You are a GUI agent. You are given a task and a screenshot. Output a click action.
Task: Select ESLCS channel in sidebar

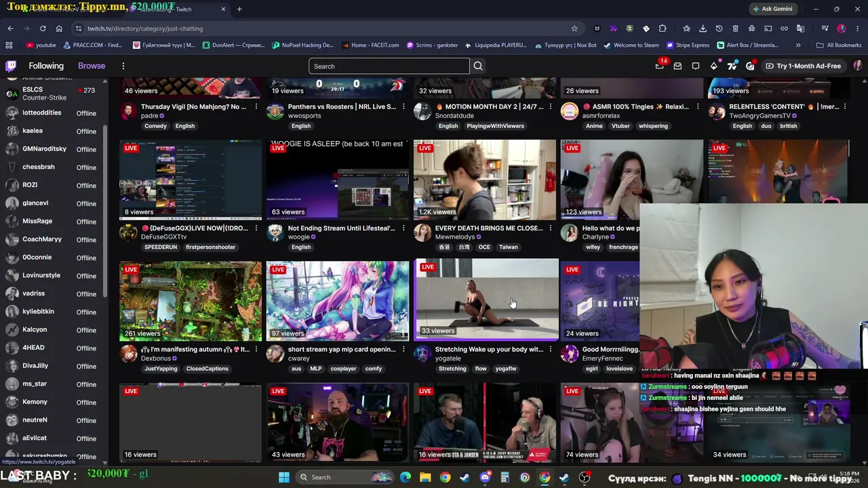point(54,94)
